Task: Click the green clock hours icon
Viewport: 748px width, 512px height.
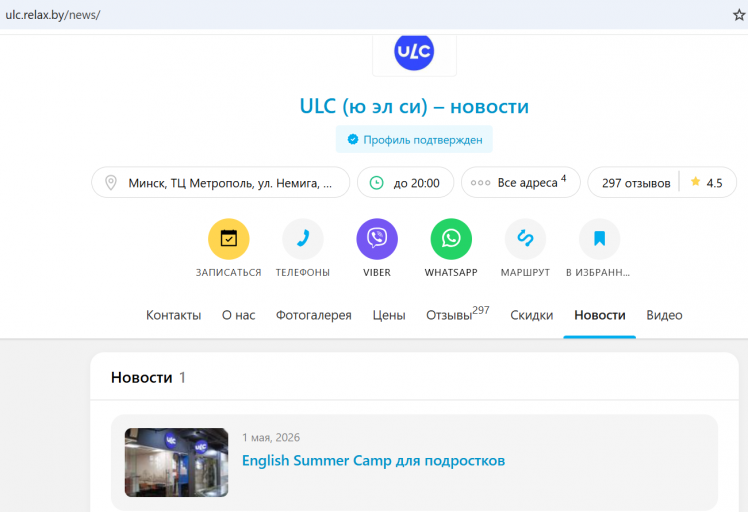Action: pos(376,183)
